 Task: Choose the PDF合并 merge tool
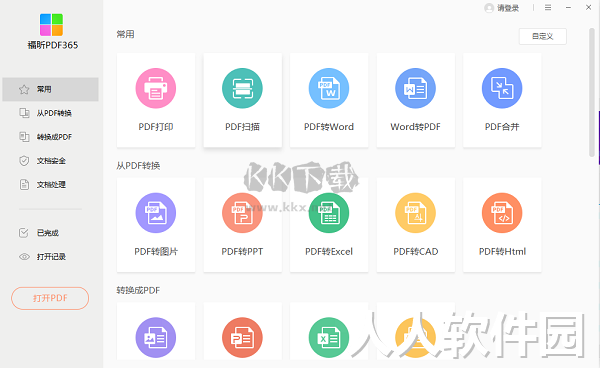502,100
